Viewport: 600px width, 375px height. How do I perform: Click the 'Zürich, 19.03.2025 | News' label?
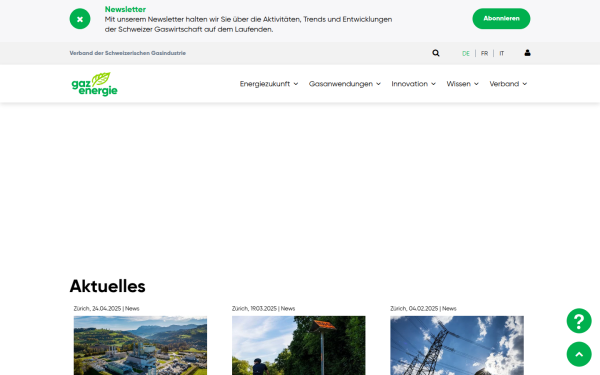click(x=263, y=308)
